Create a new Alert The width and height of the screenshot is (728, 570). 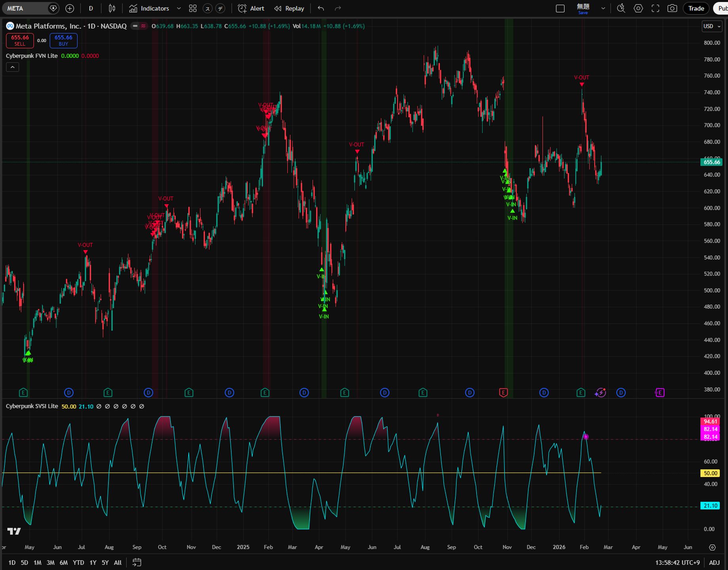click(x=251, y=8)
